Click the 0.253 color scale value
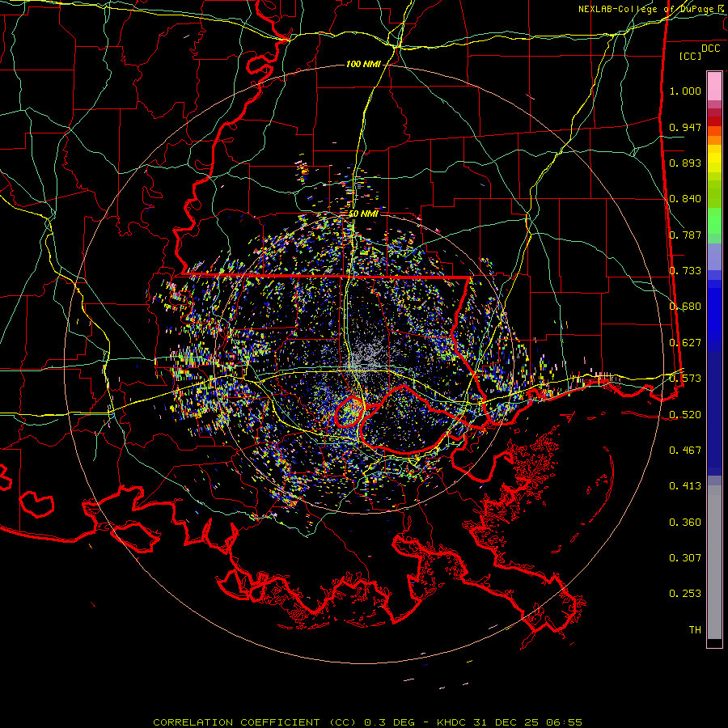 [x=685, y=594]
